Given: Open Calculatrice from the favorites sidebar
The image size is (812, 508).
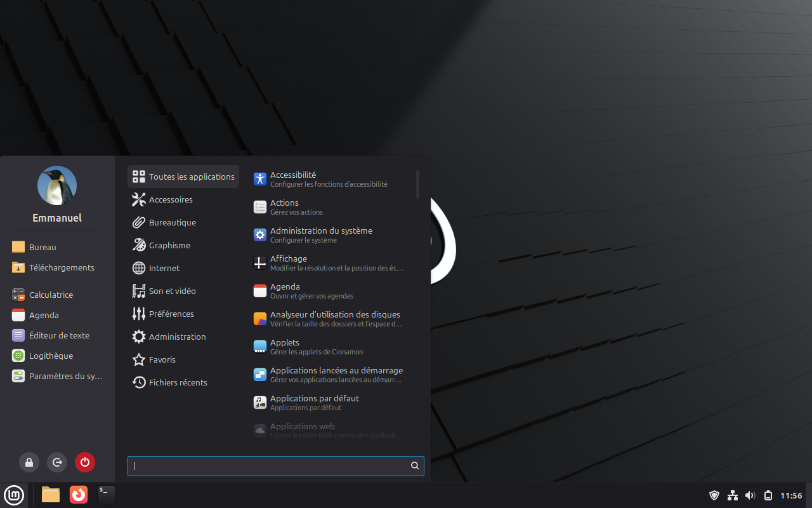Looking at the screenshot, I should (57, 295).
